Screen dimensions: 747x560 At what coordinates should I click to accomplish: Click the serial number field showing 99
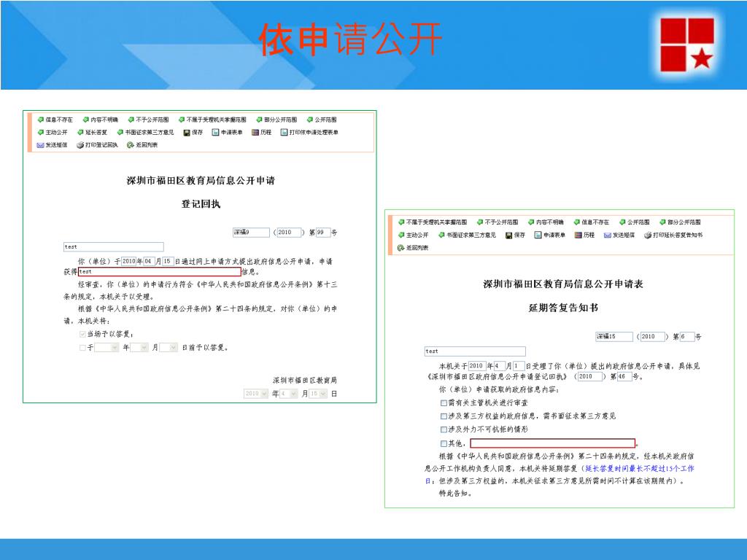point(323,233)
